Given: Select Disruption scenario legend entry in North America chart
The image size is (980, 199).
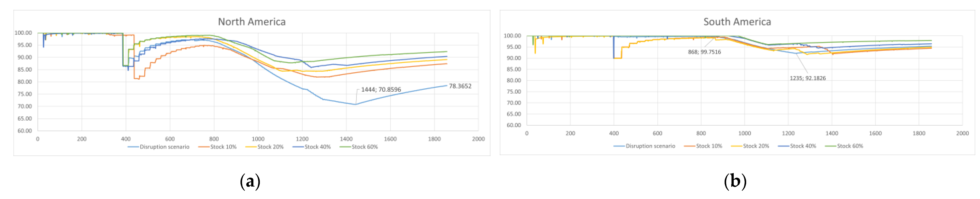Looking at the screenshot, I should pyautogui.click(x=158, y=147).
